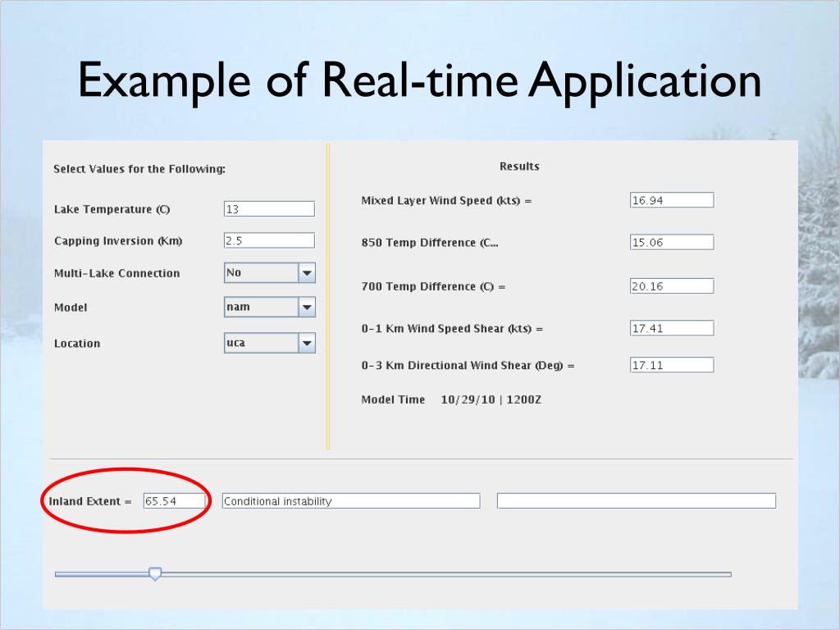840x630 pixels.
Task: Focus the 0-1 Km Wind Speed Shear field
Action: 671,328
